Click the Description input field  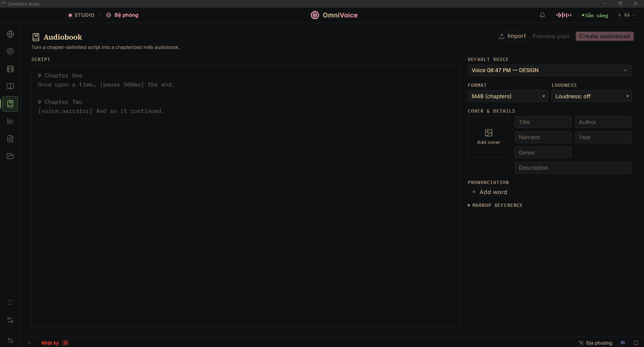tap(573, 168)
